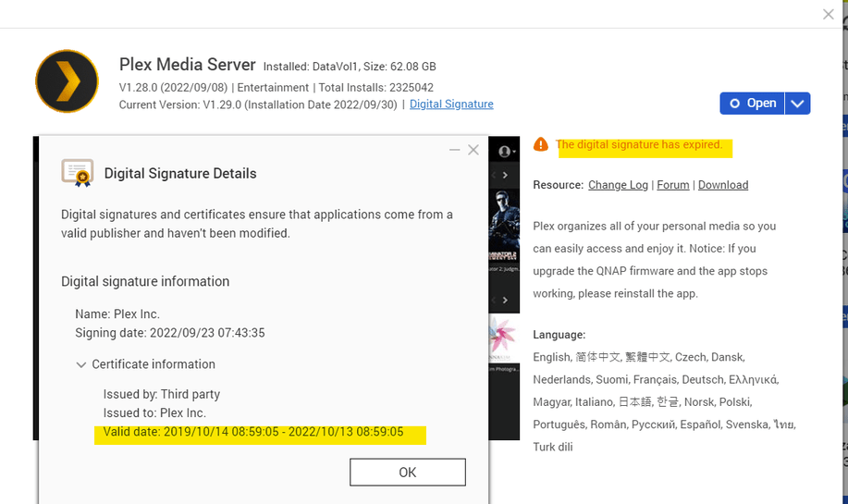Click the Valid date line in certificate info
Image resolution: width=848 pixels, height=504 pixels.
[253, 432]
